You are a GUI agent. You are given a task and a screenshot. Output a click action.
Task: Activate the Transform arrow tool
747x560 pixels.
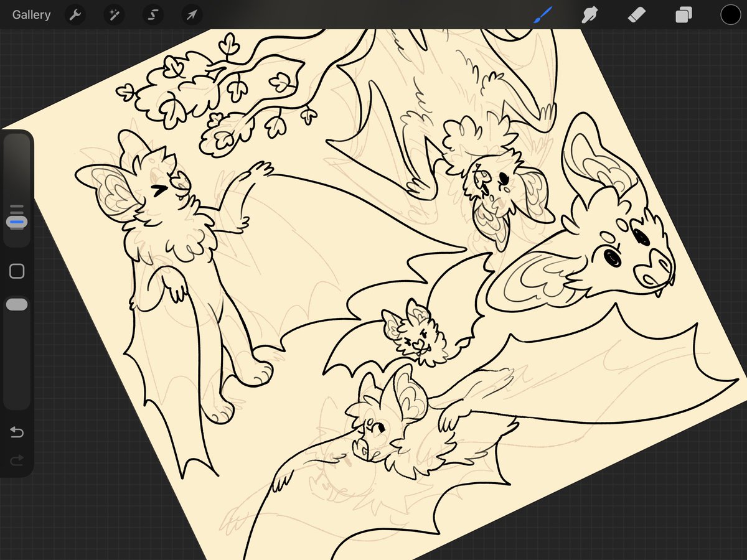point(192,15)
